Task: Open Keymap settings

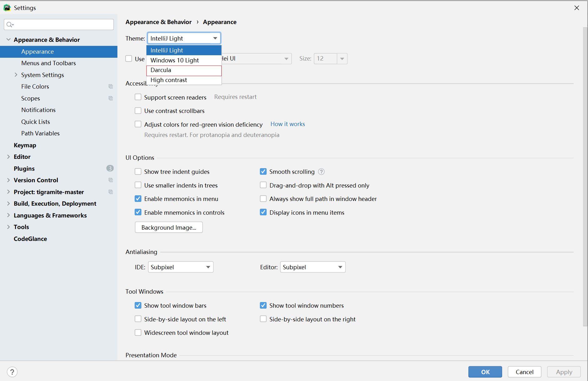Action: [25, 145]
